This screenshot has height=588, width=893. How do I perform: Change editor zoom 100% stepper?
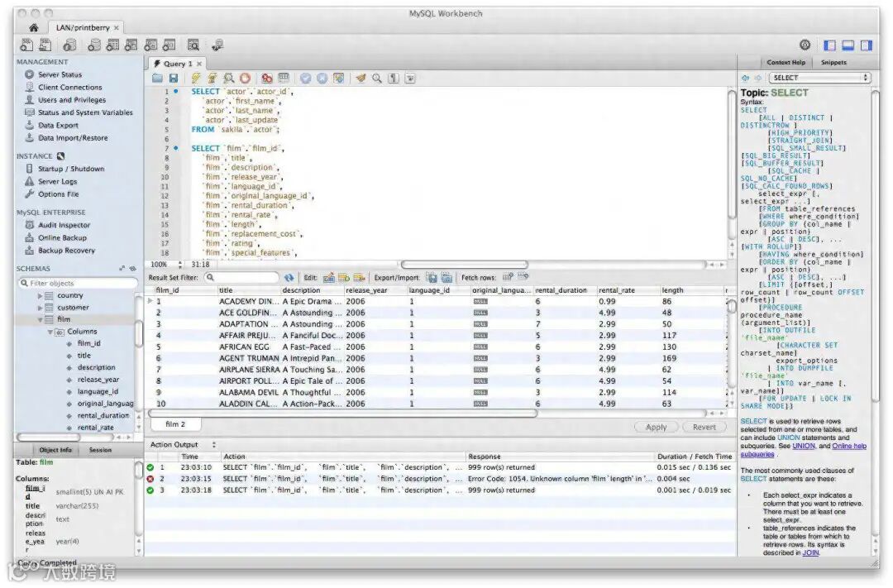180,265
